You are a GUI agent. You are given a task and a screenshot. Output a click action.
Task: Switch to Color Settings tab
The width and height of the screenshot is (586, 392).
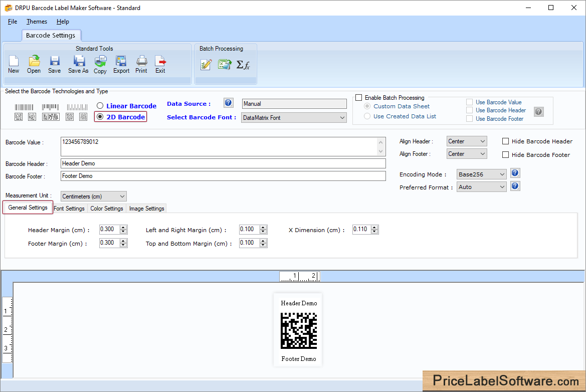click(106, 209)
